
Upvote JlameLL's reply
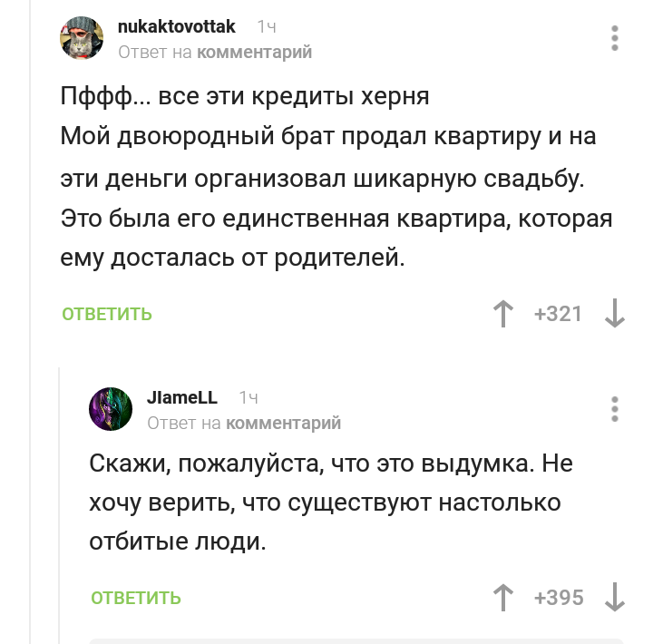(502, 598)
